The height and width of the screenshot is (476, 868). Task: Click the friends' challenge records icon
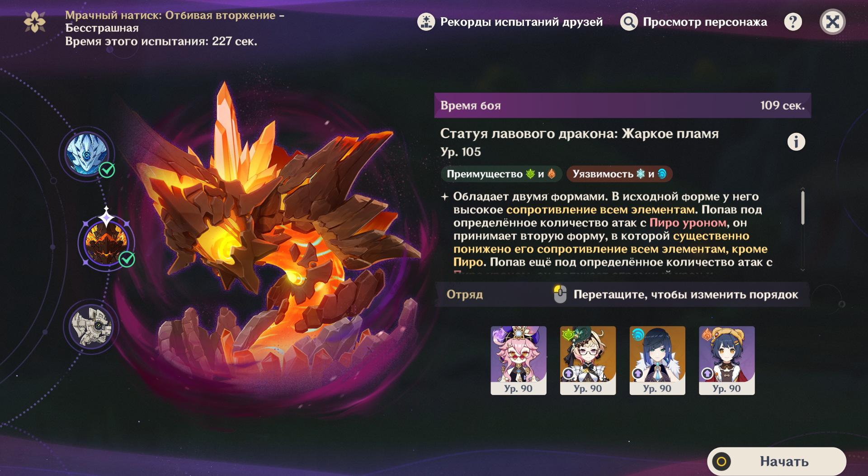[426, 22]
